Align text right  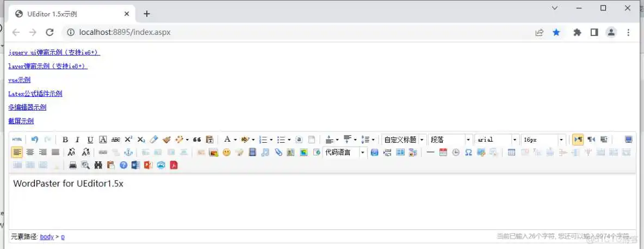click(x=43, y=152)
